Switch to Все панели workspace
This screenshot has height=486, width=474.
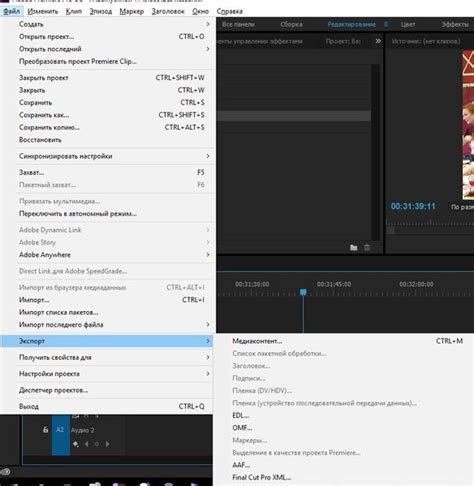point(238,24)
